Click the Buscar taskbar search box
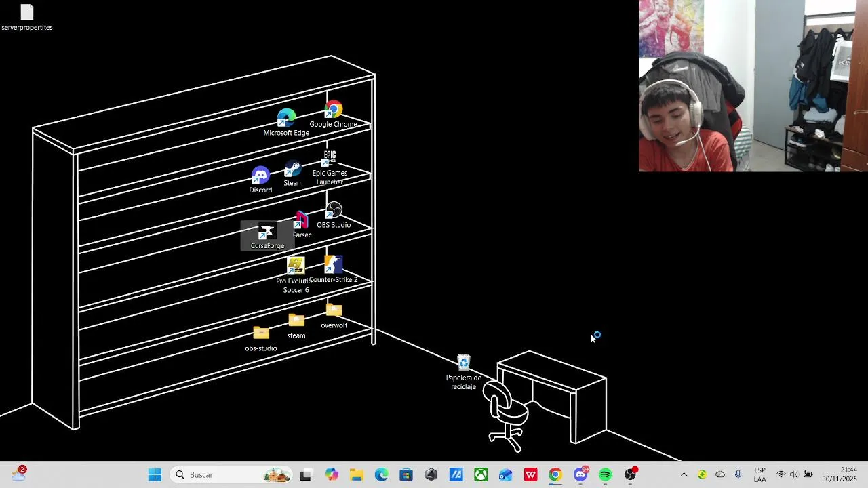Image resolution: width=868 pixels, height=488 pixels. point(231,475)
